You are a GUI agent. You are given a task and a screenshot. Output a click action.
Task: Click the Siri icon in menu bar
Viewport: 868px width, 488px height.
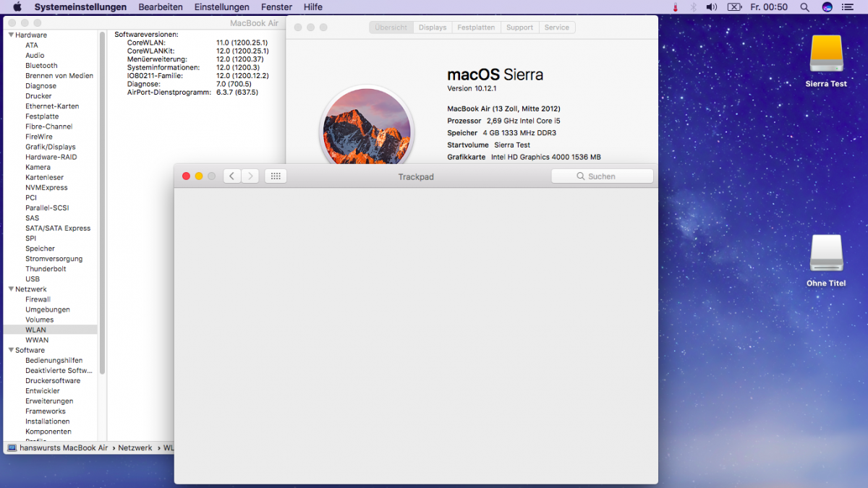(x=827, y=7)
